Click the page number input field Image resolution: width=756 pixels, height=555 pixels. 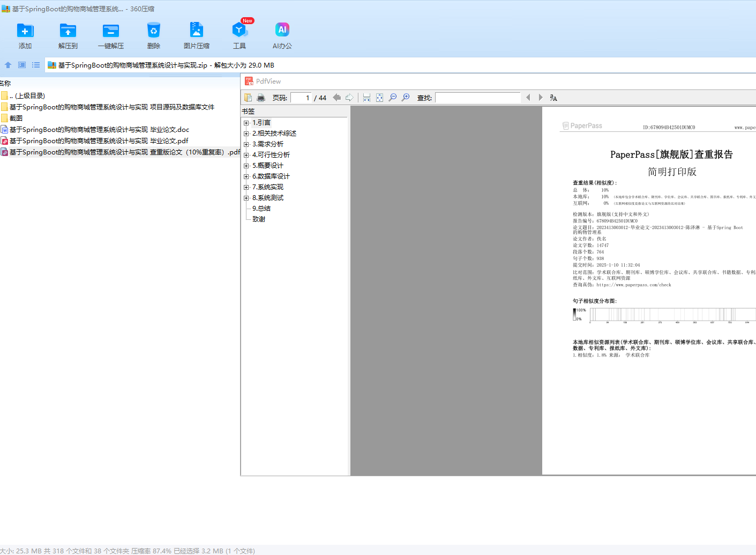(301, 98)
